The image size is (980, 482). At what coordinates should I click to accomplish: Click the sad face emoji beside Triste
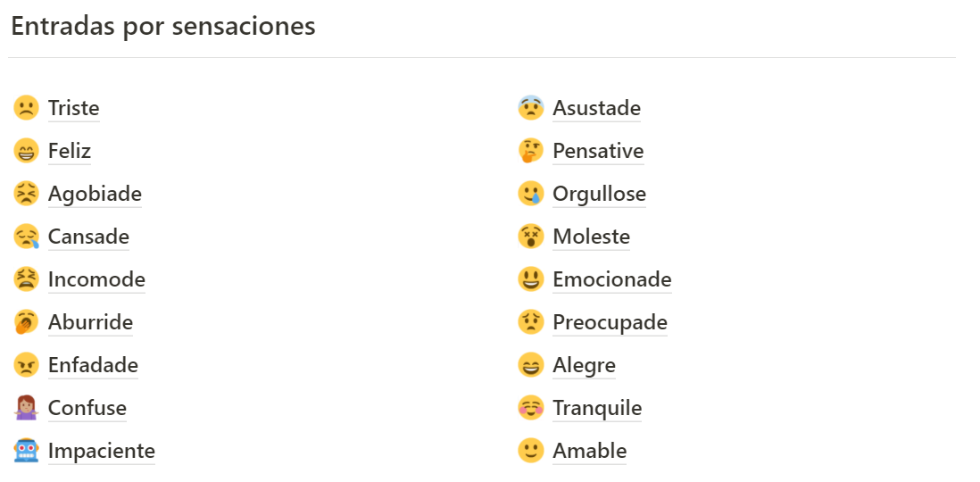tap(26, 108)
